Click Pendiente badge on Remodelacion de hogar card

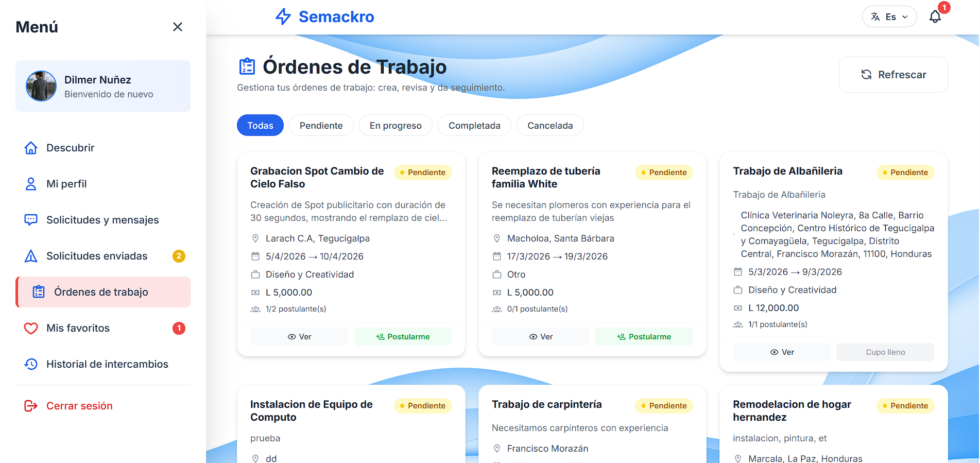coord(905,405)
